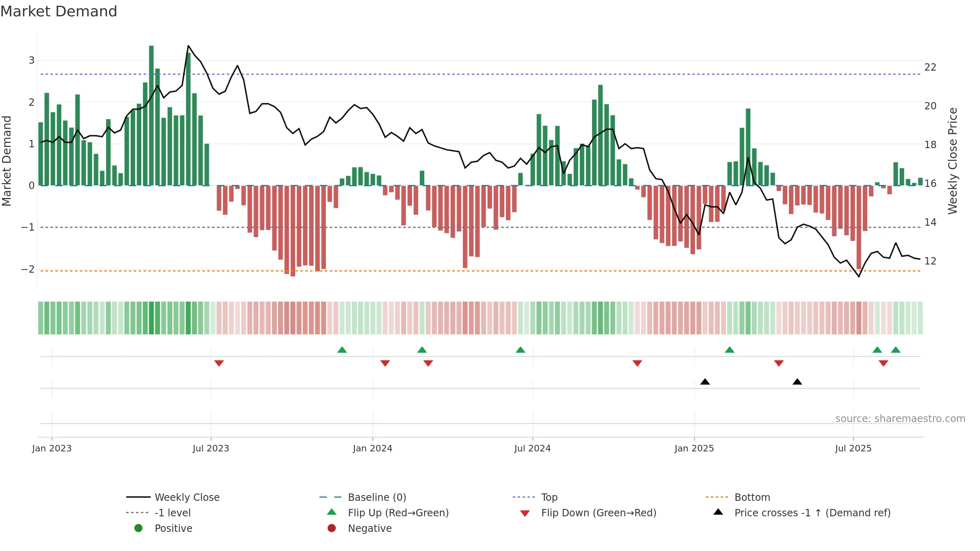Click the green Flip Up triangle legend icon
980x551 pixels.
[x=332, y=512]
